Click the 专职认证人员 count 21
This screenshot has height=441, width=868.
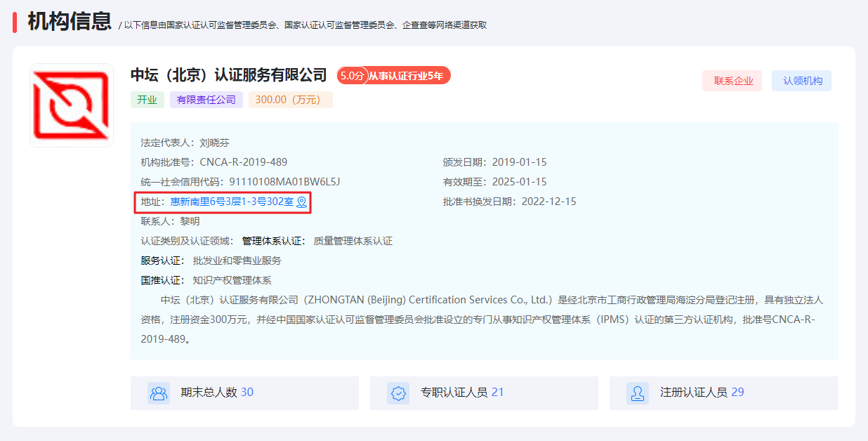pyautogui.click(x=498, y=393)
